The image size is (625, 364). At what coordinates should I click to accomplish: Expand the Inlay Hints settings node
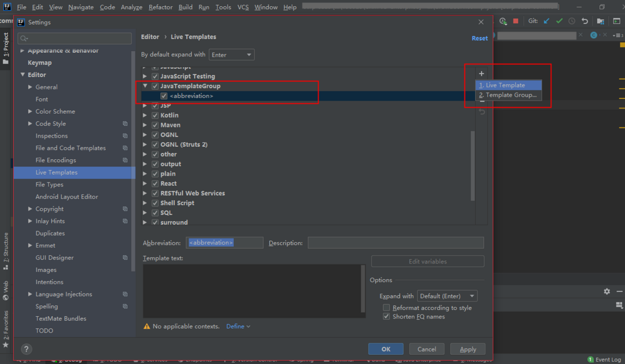tap(30, 221)
